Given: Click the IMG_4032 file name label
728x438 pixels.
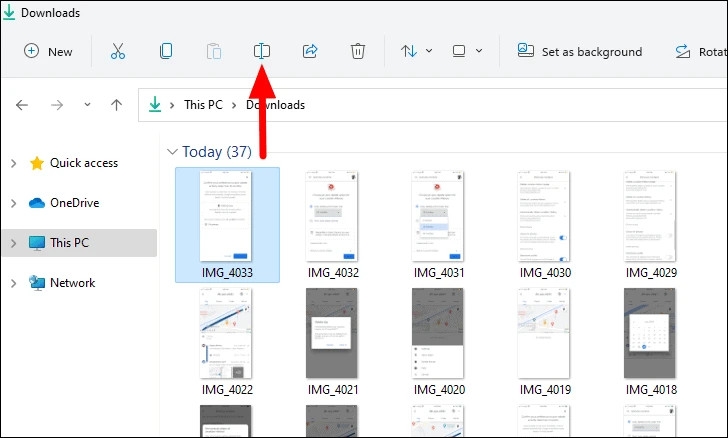Looking at the screenshot, I should pos(333,273).
